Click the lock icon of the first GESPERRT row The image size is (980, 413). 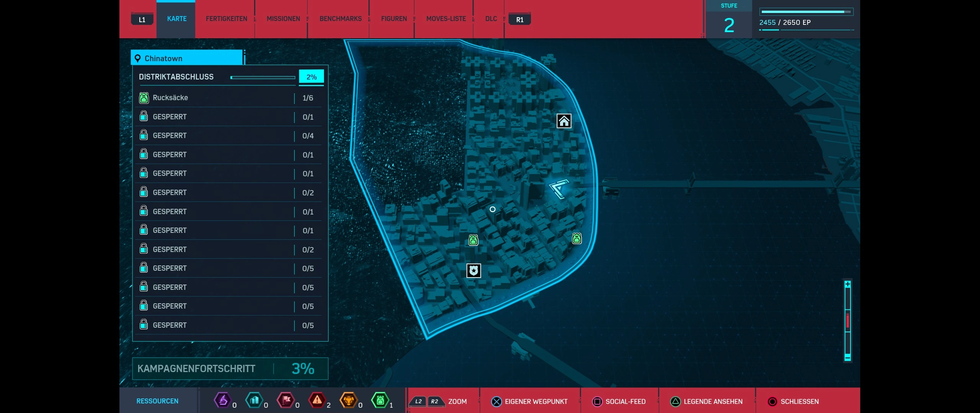pyautogui.click(x=144, y=116)
